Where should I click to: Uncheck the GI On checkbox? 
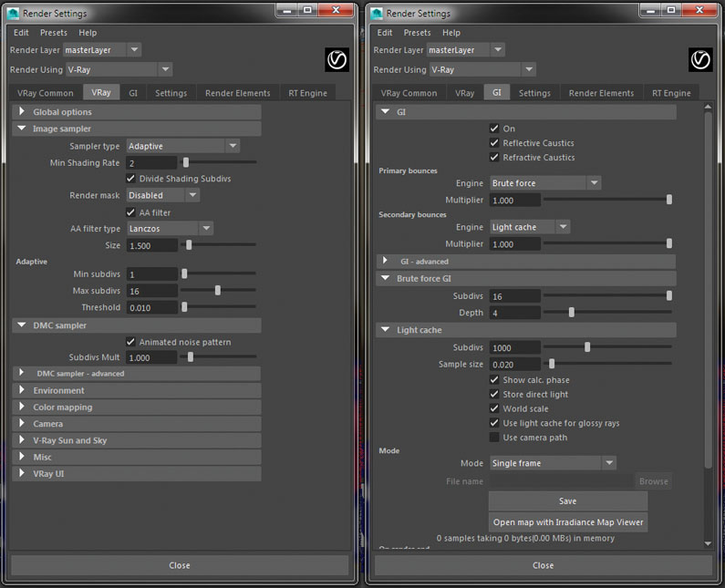click(x=494, y=129)
